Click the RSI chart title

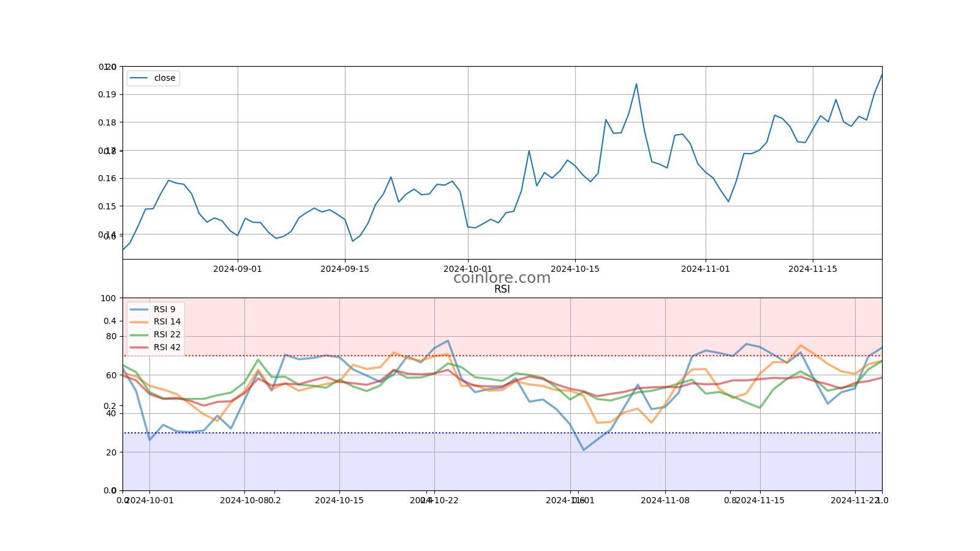pos(502,290)
